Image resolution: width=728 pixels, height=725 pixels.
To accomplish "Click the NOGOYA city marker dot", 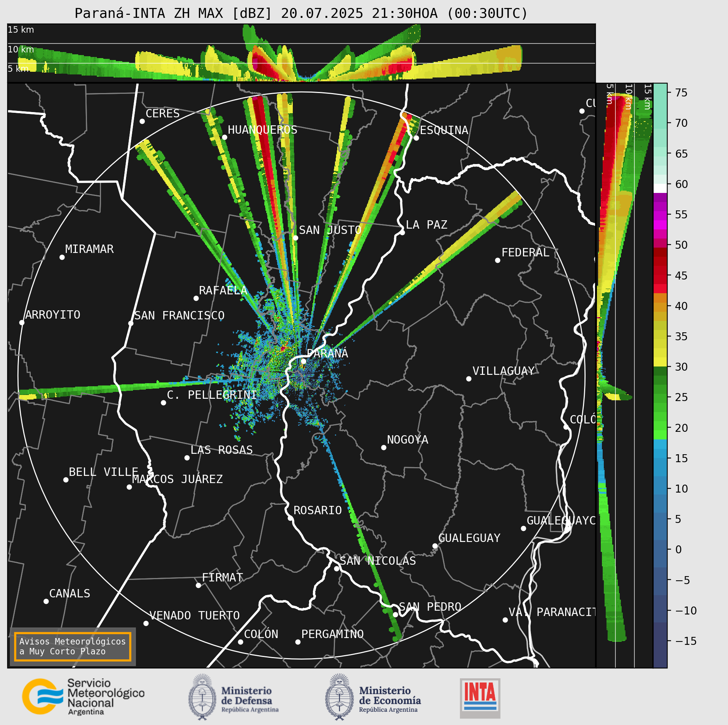I will 384,447.
